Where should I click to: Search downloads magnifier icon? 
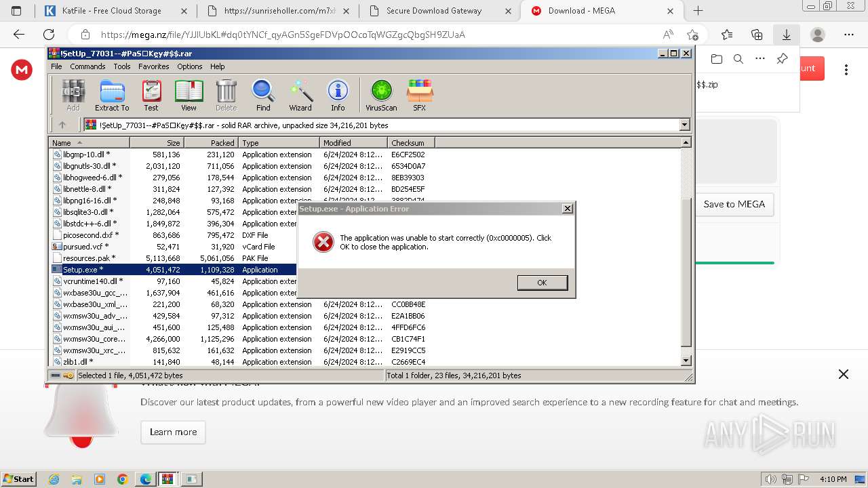pos(738,59)
